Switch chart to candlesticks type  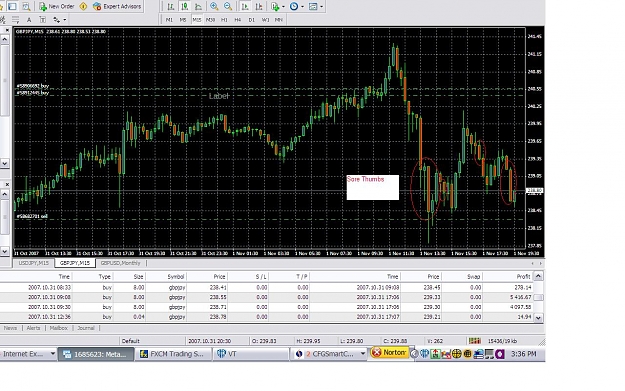pos(184,6)
